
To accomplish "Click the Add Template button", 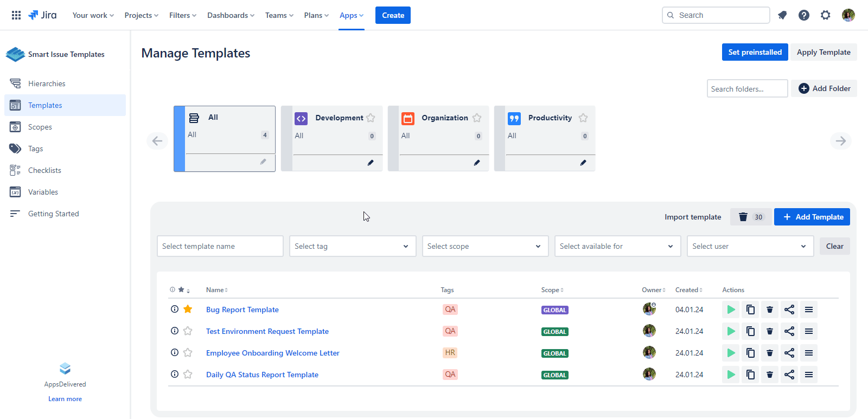I will (812, 217).
